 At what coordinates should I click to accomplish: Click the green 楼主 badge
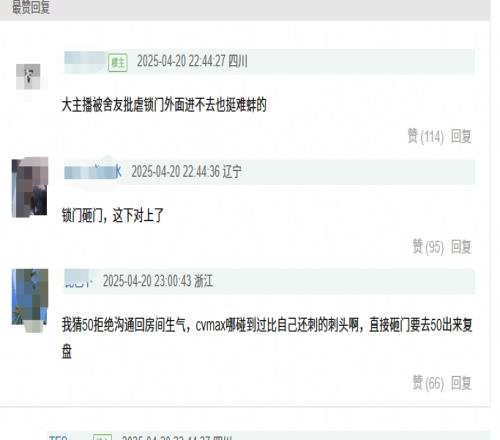coord(118,62)
